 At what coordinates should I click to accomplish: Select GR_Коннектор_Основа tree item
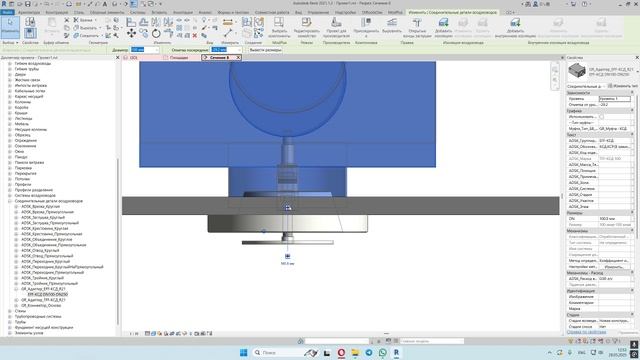pos(41,305)
